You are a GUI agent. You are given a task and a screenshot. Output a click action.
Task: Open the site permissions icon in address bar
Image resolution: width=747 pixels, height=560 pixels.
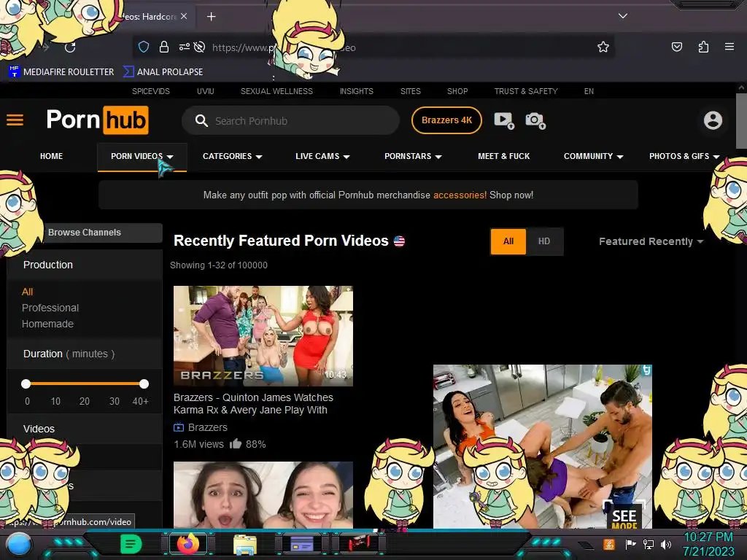click(x=184, y=47)
